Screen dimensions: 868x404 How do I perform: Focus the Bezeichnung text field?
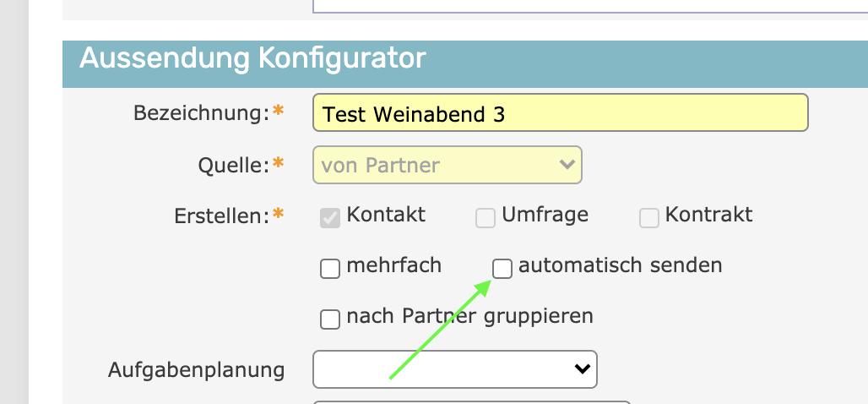point(560,113)
